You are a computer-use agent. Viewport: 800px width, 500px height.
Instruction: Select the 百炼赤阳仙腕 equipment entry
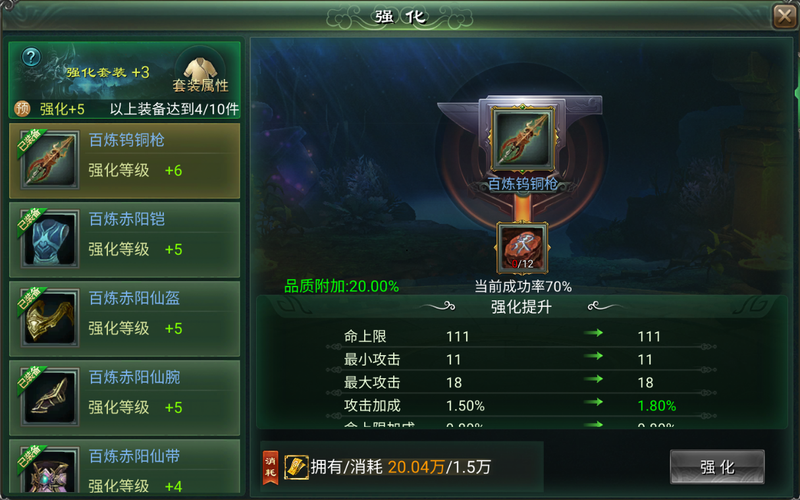124,398
